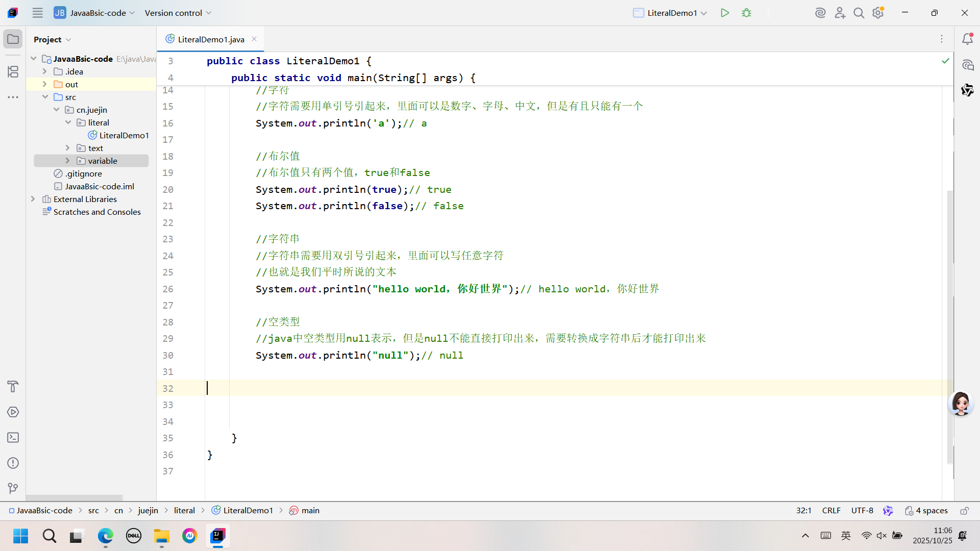The height and width of the screenshot is (551, 980).
Task: Close the LiteralDemo1.java tab
Action: point(254,39)
